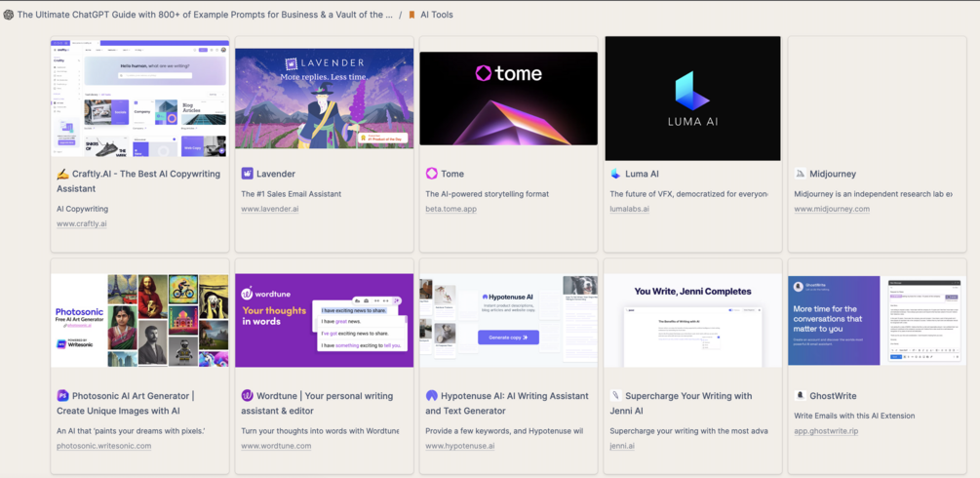Click 'An AI that paints your dreams' description
This screenshot has height=478, width=980.
click(x=132, y=431)
